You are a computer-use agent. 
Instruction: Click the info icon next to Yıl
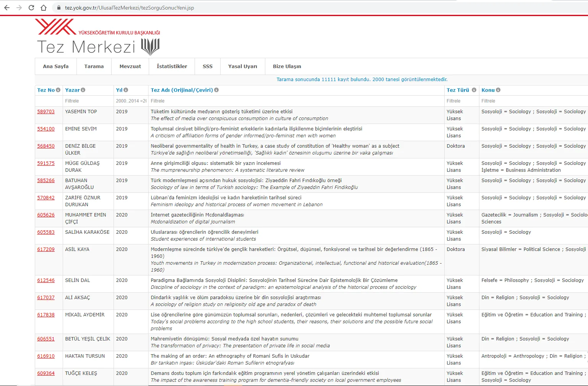pos(126,90)
